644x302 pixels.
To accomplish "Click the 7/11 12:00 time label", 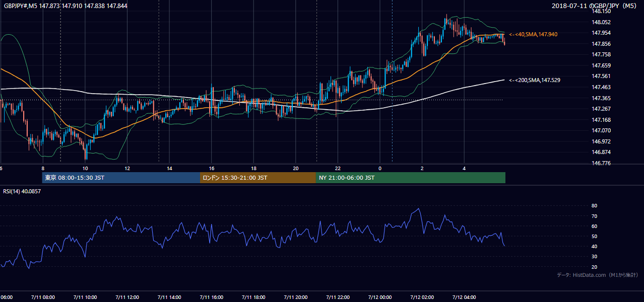I will point(127,297).
